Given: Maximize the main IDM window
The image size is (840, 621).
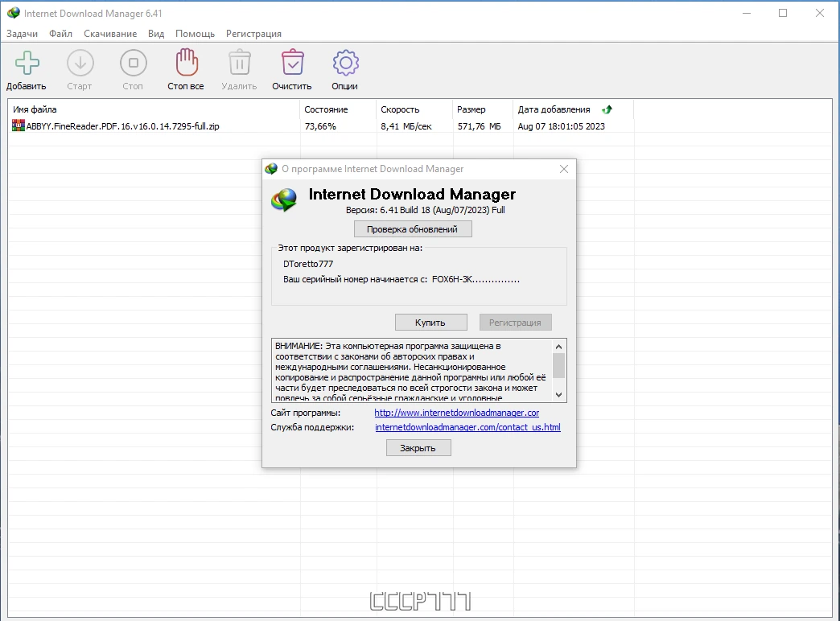Looking at the screenshot, I should [783, 13].
